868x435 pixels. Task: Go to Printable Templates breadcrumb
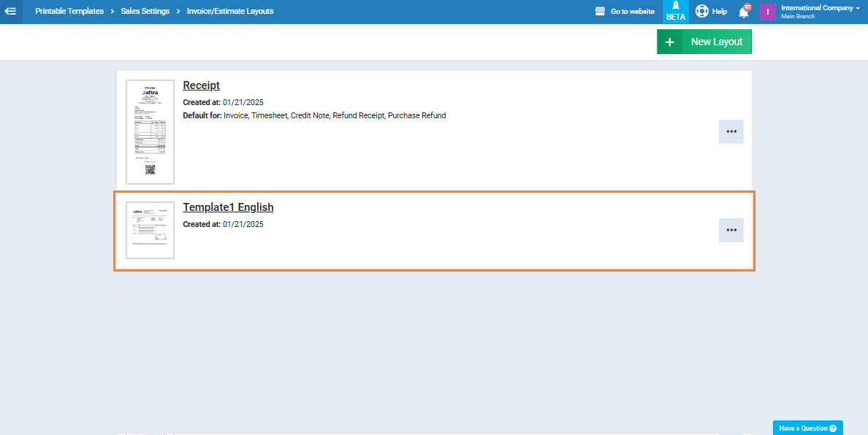(69, 12)
